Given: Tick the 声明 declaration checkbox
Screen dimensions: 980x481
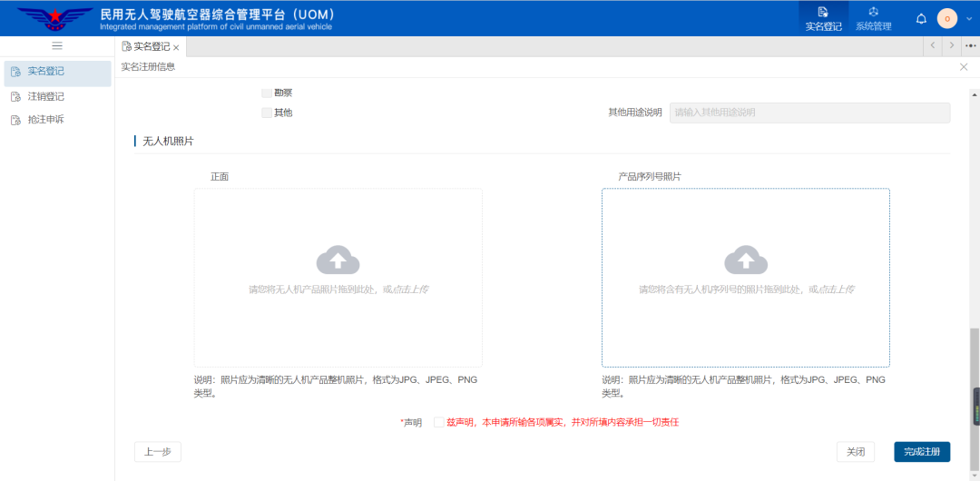Looking at the screenshot, I should click(439, 422).
